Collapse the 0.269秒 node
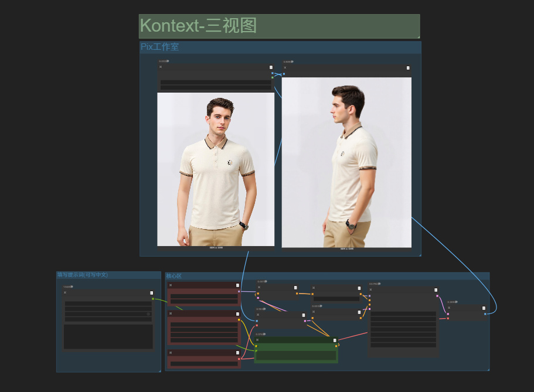The width and height of the screenshot is (534, 392). tap(449, 308)
